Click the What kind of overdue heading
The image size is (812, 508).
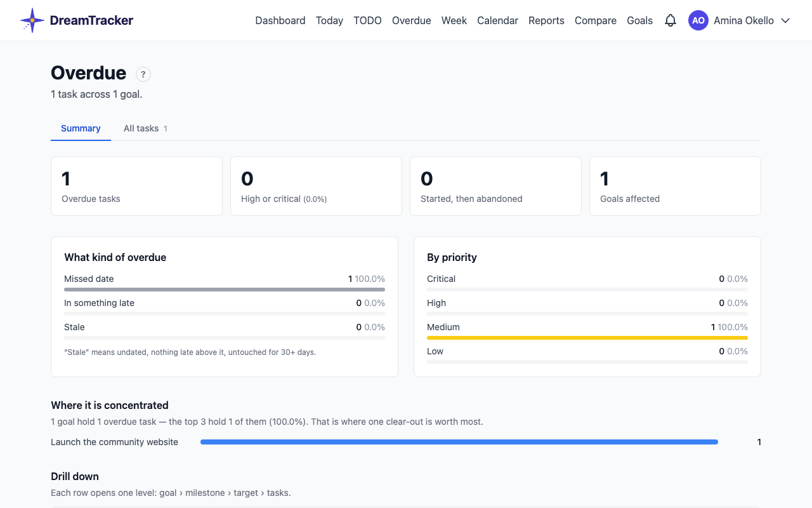point(115,257)
